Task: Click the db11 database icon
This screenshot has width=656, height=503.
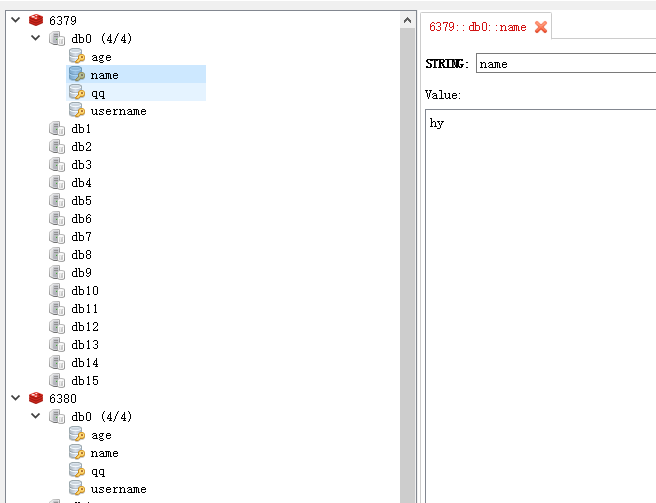Action: [x=57, y=308]
